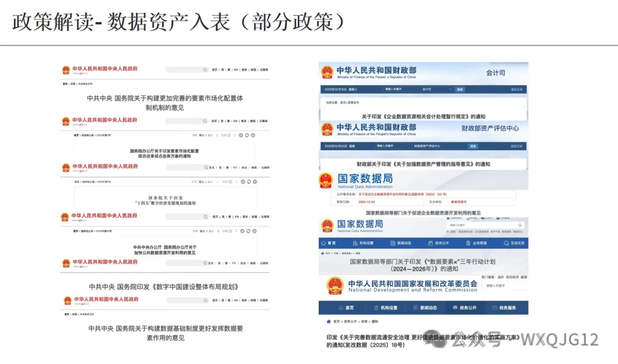Click 通知 in the NDRC breadcrumb

point(374,322)
